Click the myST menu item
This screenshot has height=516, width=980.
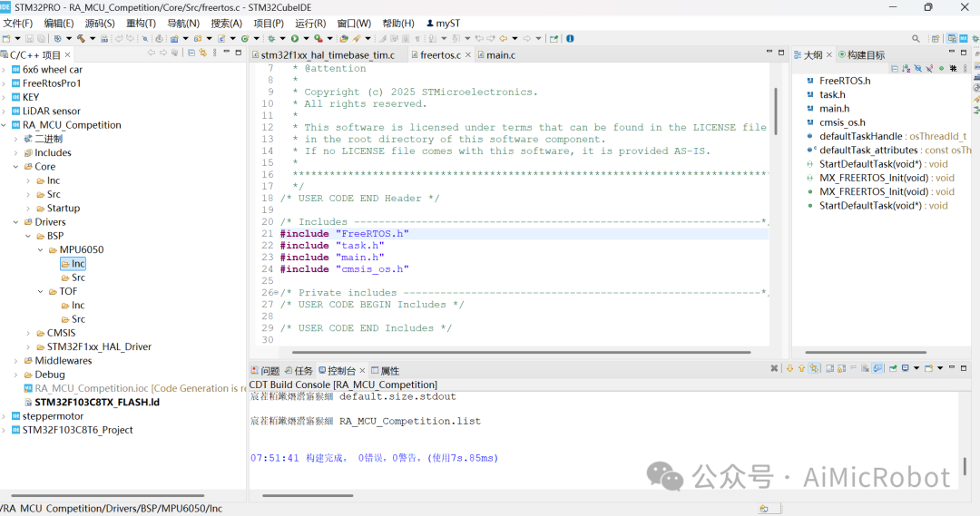pyautogui.click(x=443, y=23)
